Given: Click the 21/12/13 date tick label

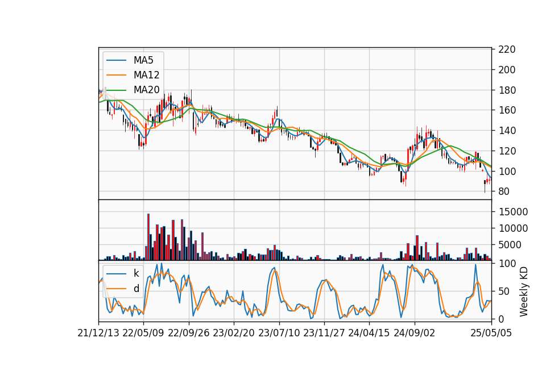Looking at the screenshot, I should point(98,333).
